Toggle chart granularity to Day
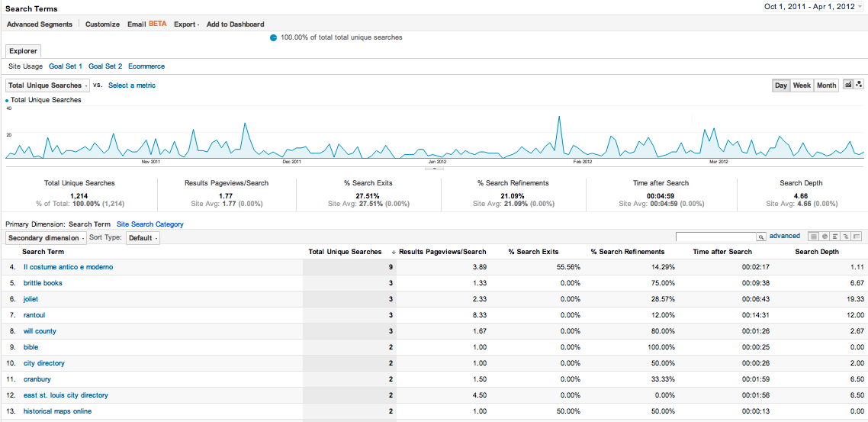The width and height of the screenshot is (868, 422). [x=781, y=85]
